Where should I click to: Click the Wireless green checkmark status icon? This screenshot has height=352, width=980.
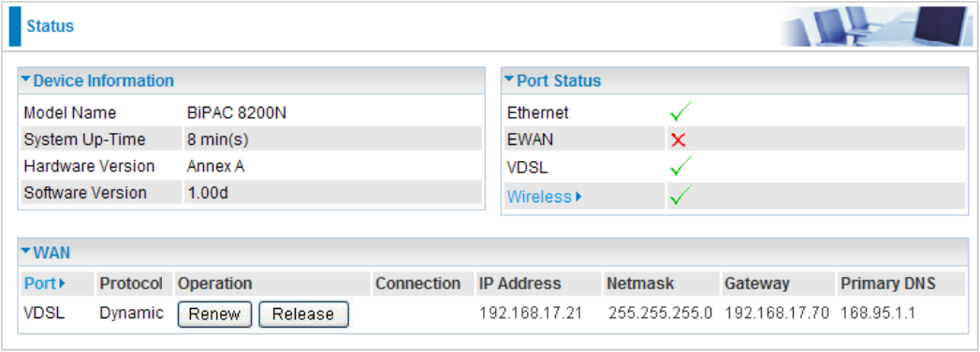click(x=680, y=197)
